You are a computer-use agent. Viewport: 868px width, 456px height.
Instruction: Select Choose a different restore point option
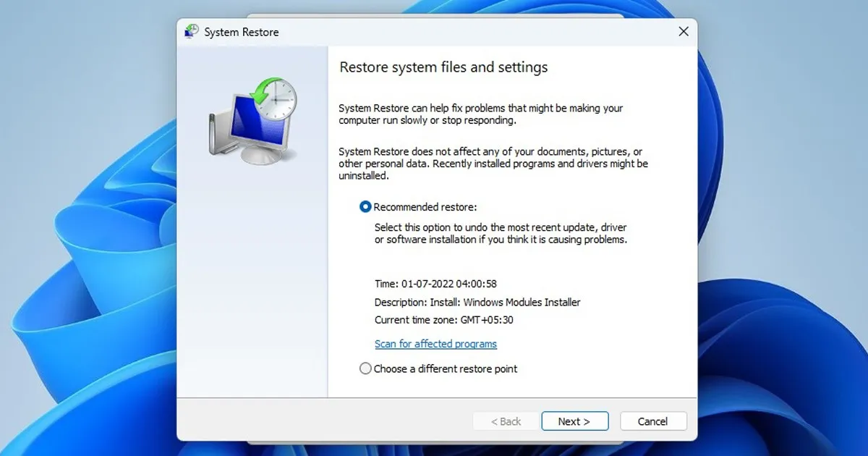tap(438, 368)
